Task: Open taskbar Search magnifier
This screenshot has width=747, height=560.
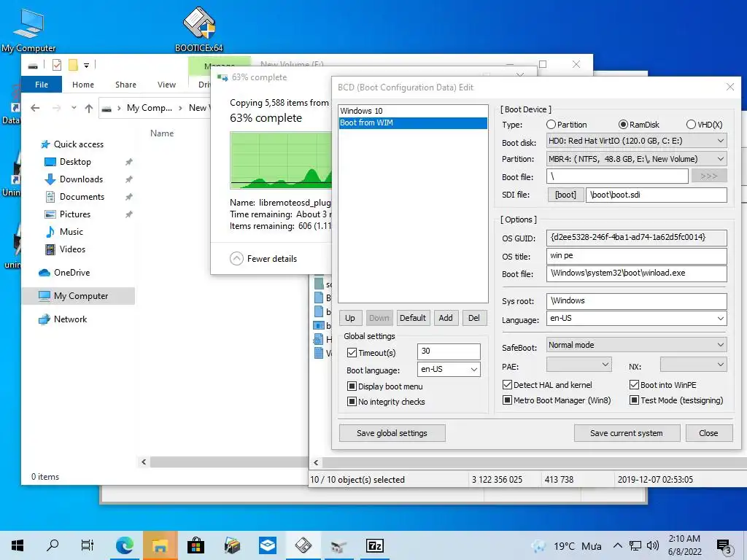Action: pyautogui.click(x=53, y=545)
